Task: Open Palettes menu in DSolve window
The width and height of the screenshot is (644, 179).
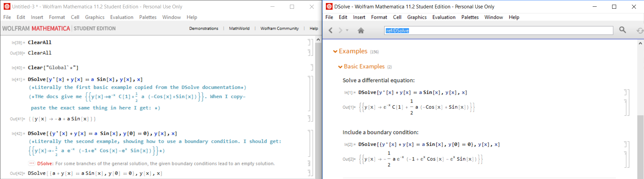Action: [470, 17]
